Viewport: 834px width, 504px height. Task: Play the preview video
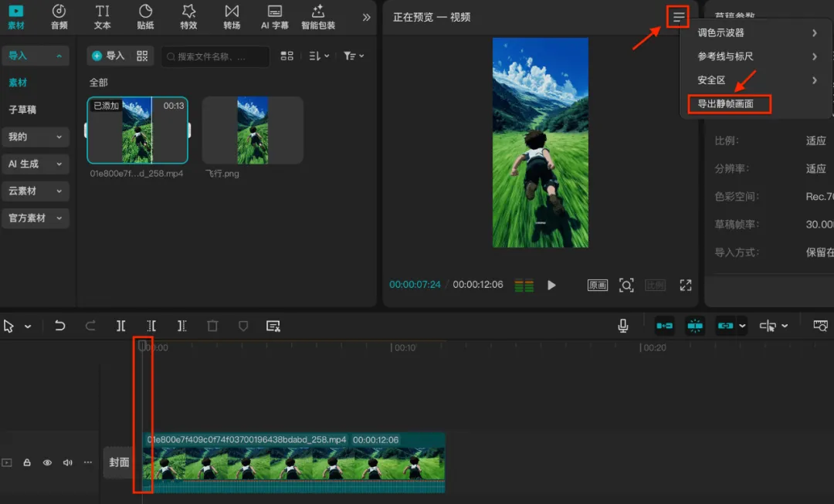[x=551, y=285]
